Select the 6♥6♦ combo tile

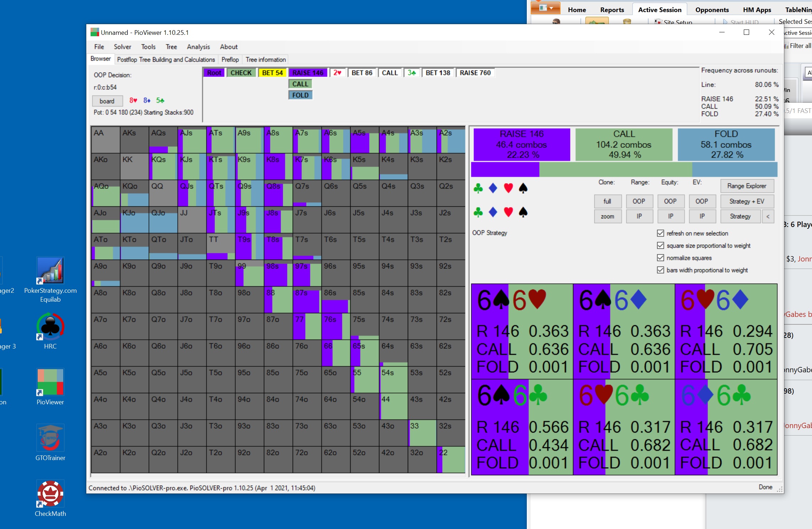726,331
